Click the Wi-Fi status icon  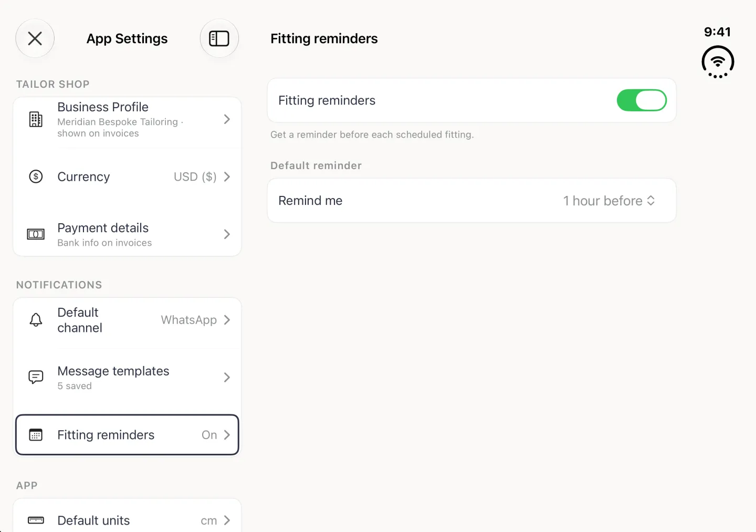[718, 62]
